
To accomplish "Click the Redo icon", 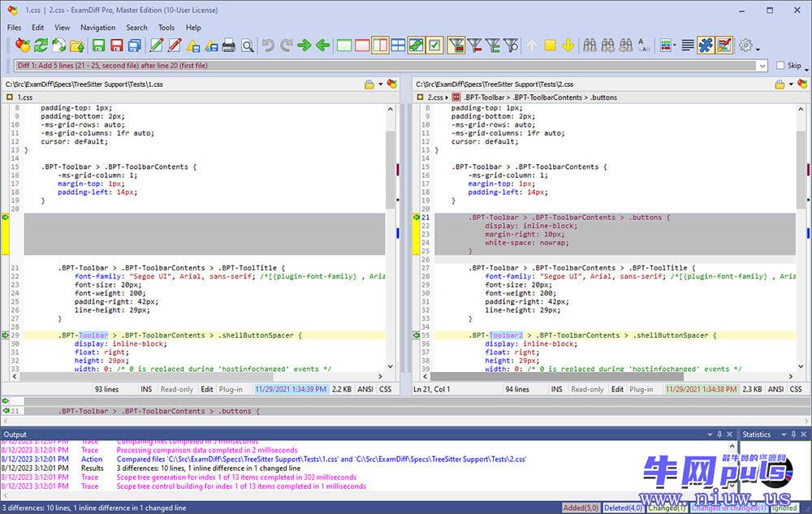I will [x=287, y=45].
